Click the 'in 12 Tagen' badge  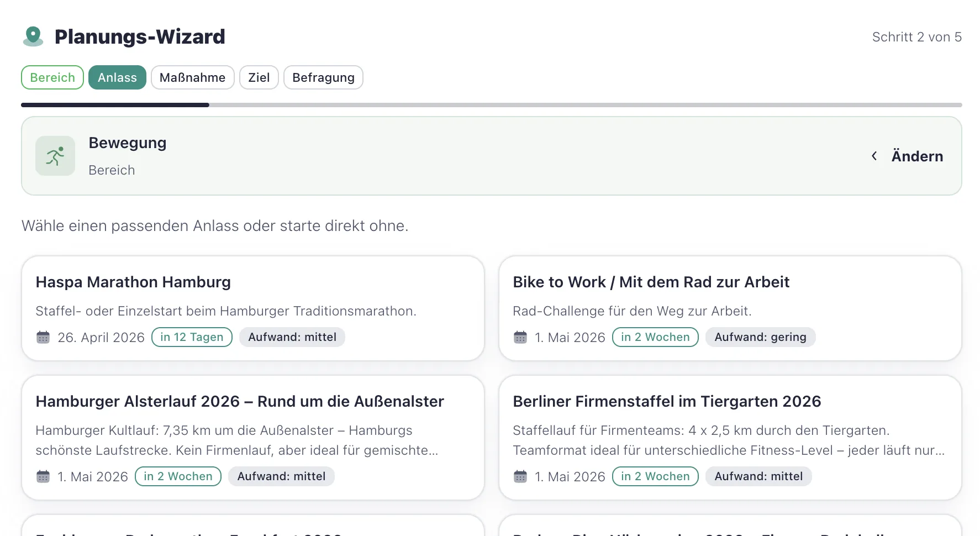coord(192,337)
